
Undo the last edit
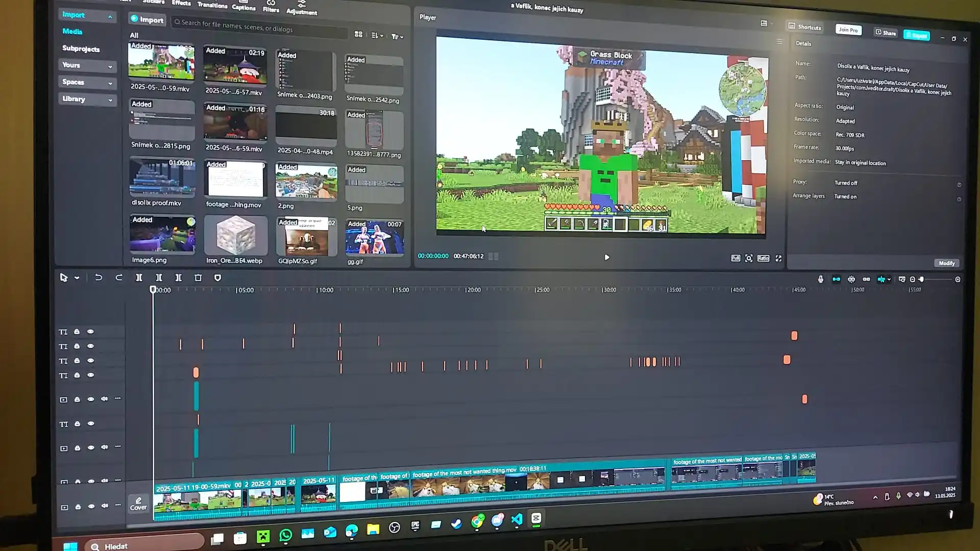99,278
